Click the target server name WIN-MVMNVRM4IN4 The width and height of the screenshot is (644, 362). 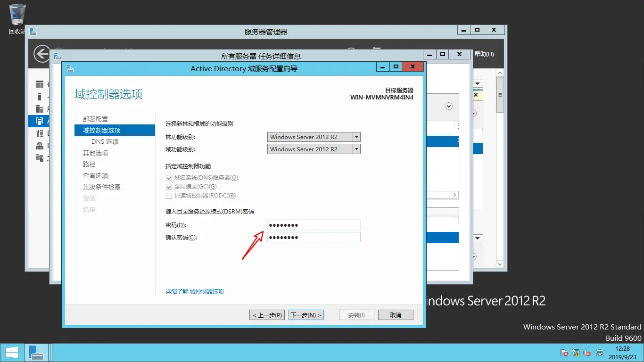tap(382, 98)
